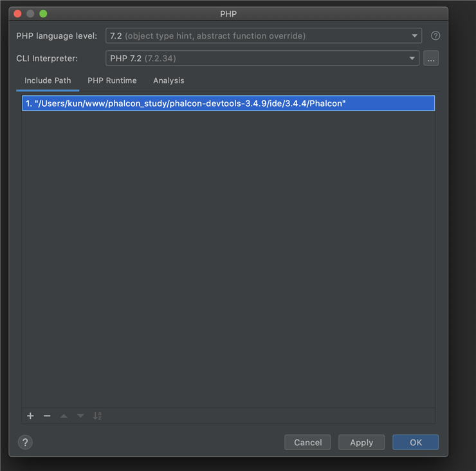
Task: Browse CLI interpreters with ellipsis button
Action: (x=431, y=59)
